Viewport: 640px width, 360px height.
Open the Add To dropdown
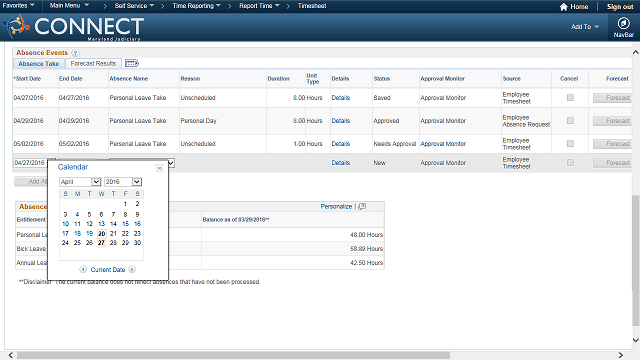[585, 27]
